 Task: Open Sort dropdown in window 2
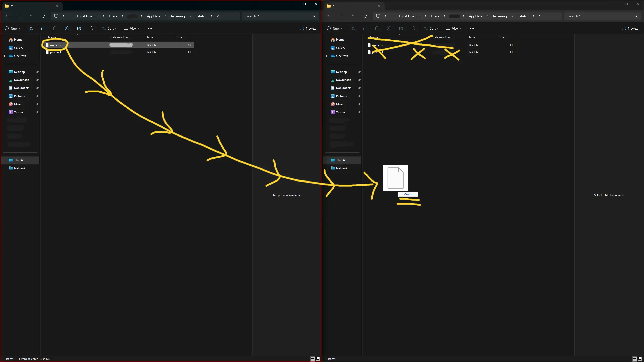click(109, 28)
